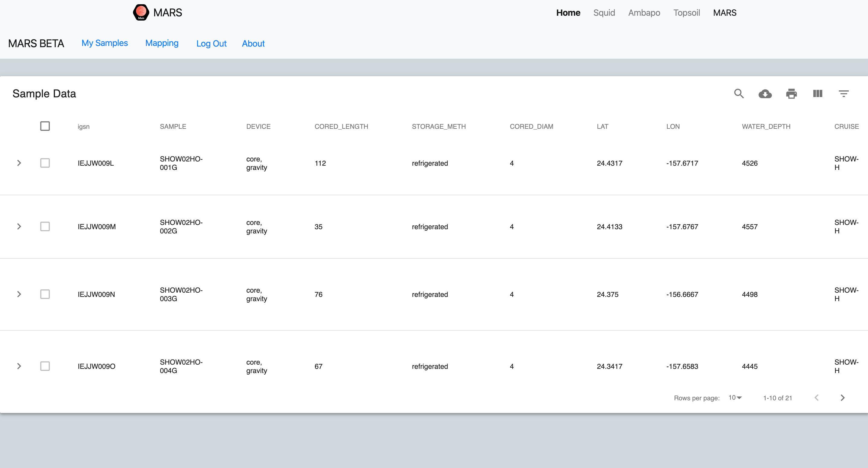Check the IEJJW009N row checkbox
The width and height of the screenshot is (868, 468).
(45, 294)
